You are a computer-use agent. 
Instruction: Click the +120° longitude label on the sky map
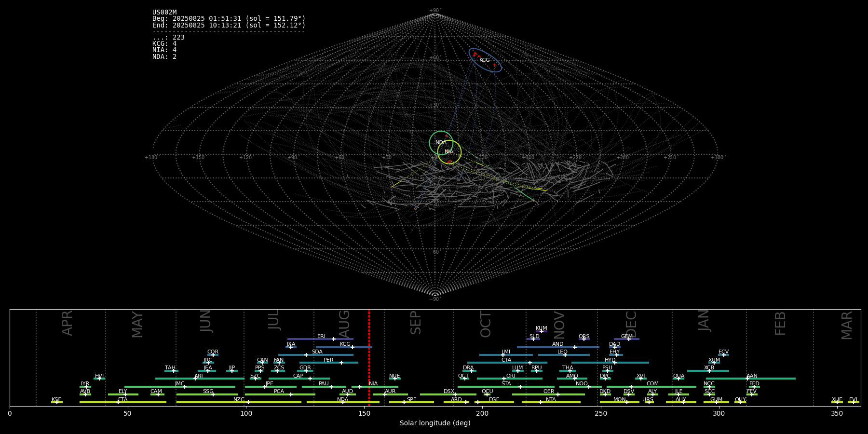[246, 158]
